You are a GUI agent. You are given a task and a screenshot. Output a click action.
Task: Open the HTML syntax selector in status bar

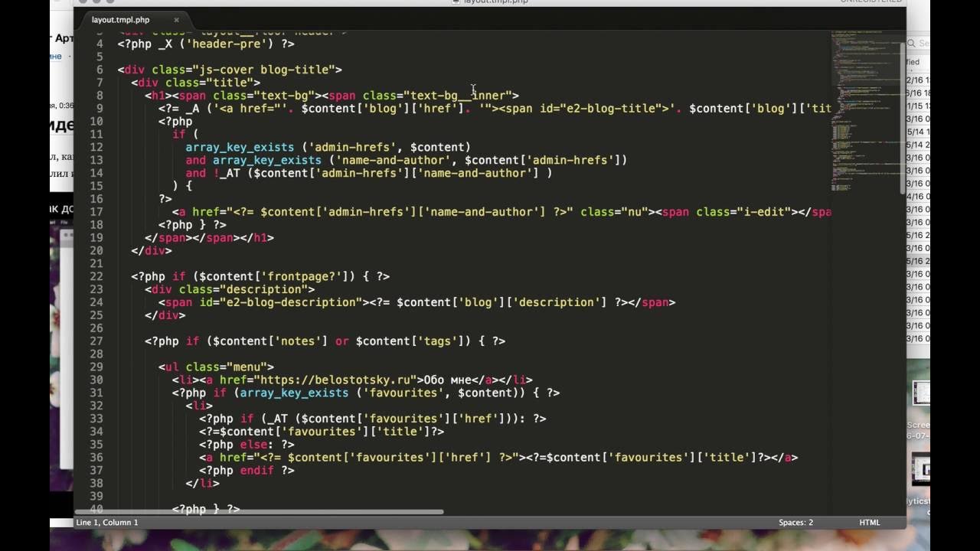869,523
